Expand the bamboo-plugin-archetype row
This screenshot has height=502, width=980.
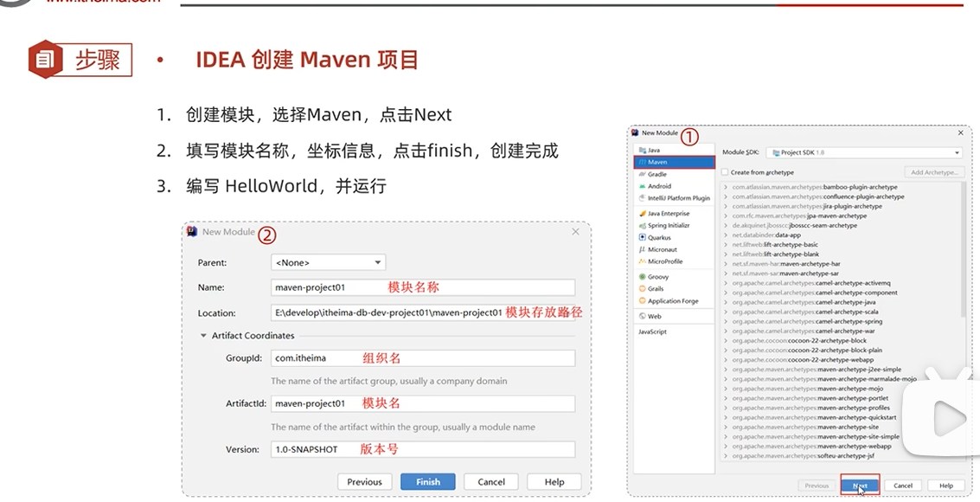pos(726,187)
